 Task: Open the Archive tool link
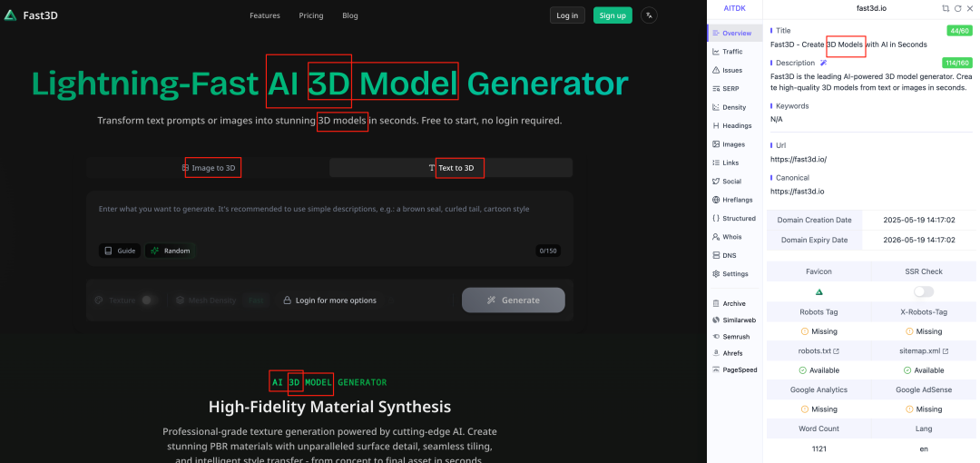(734, 303)
